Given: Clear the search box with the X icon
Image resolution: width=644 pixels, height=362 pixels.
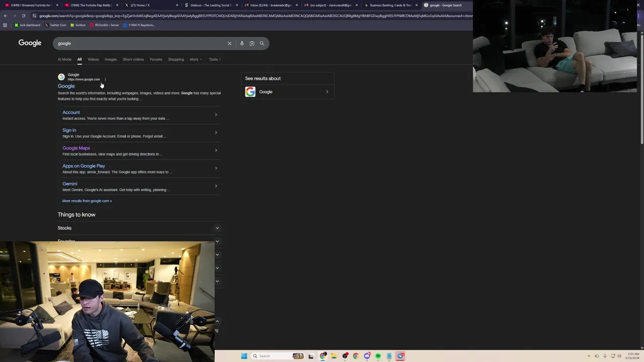Looking at the screenshot, I should point(229,43).
